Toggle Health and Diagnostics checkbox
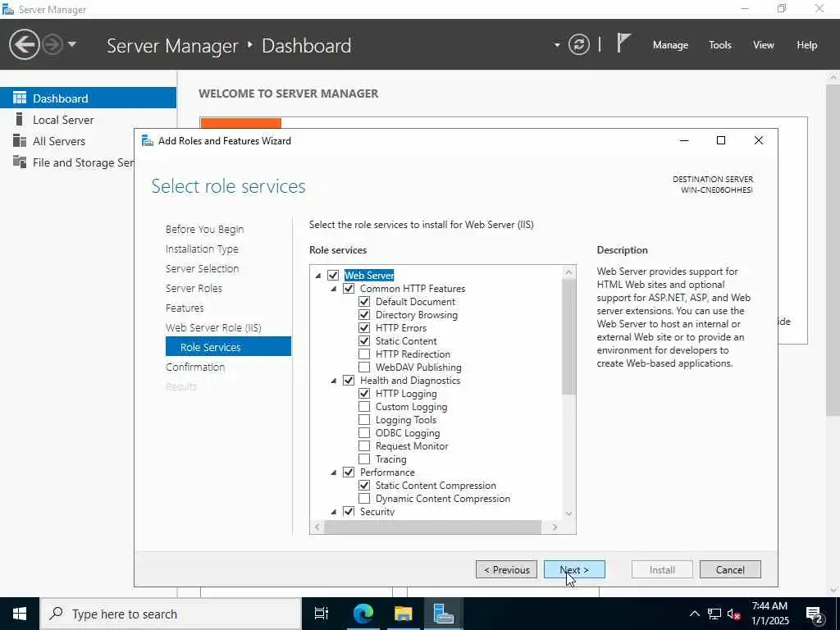This screenshot has height=630, width=840. [x=349, y=381]
